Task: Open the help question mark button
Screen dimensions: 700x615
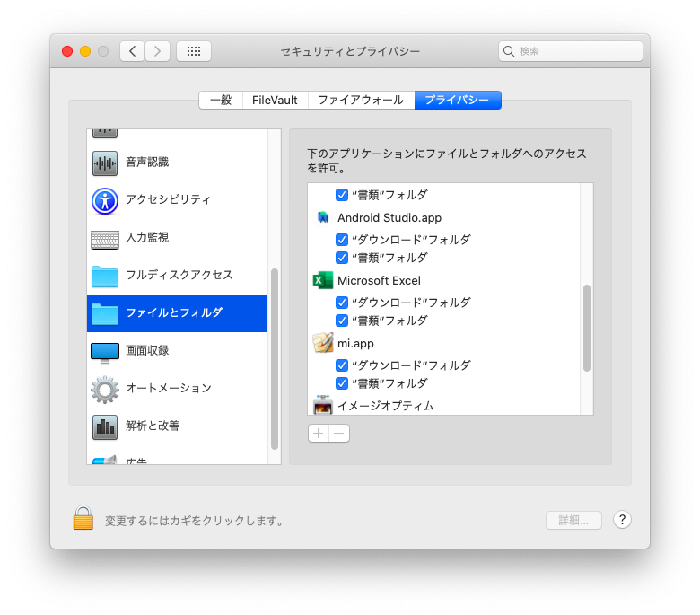Action: (622, 520)
